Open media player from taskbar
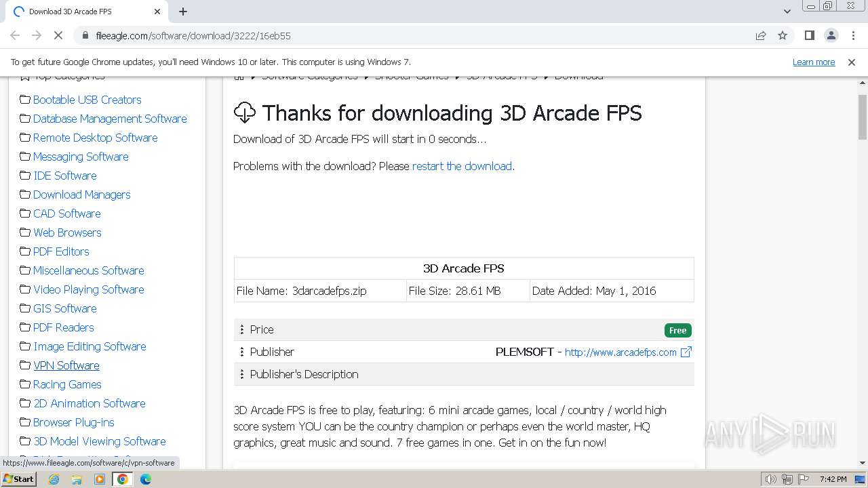Image resolution: width=868 pixels, height=488 pixels. point(100,479)
